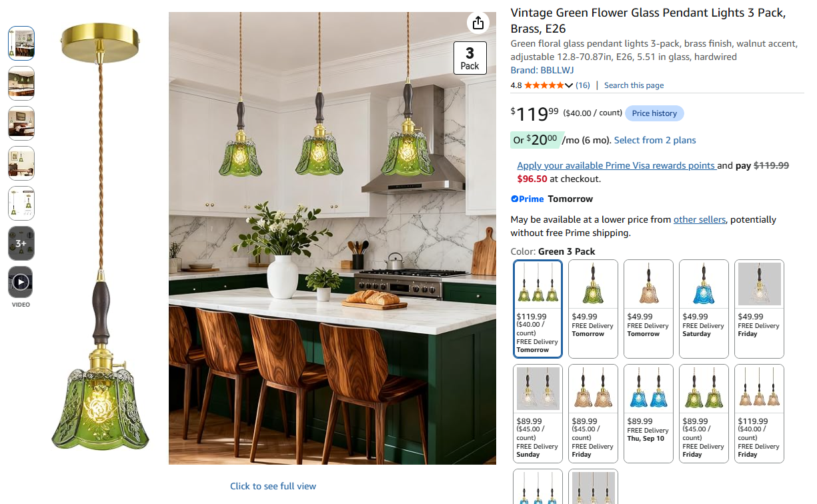This screenshot has width=817, height=504.
Task: Open the other sellers link
Action: coord(699,219)
